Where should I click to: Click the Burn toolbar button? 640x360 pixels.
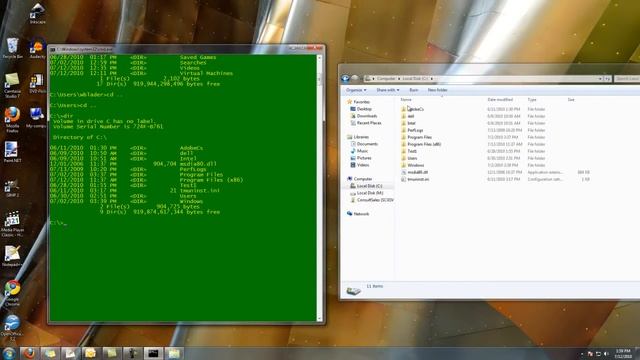coord(413,90)
